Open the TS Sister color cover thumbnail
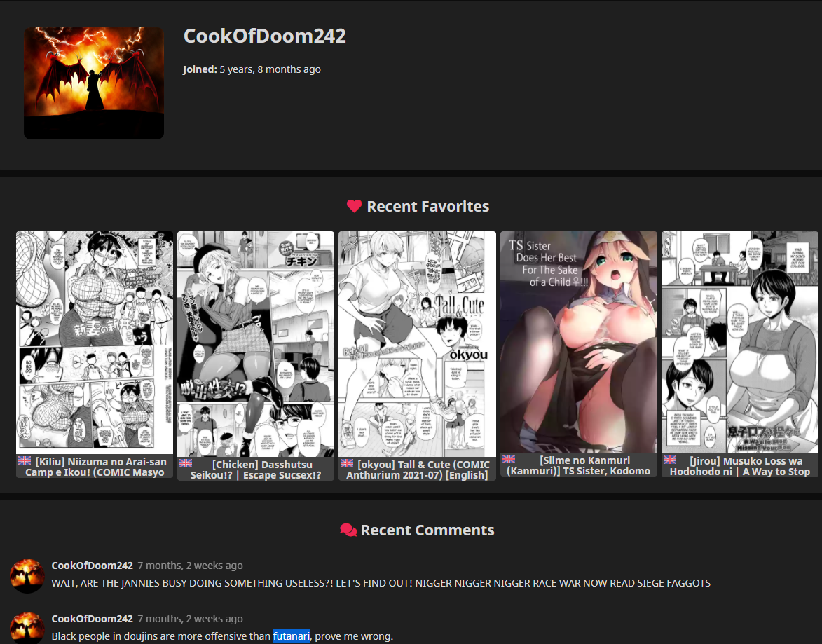Image resolution: width=822 pixels, height=644 pixels. tap(579, 342)
